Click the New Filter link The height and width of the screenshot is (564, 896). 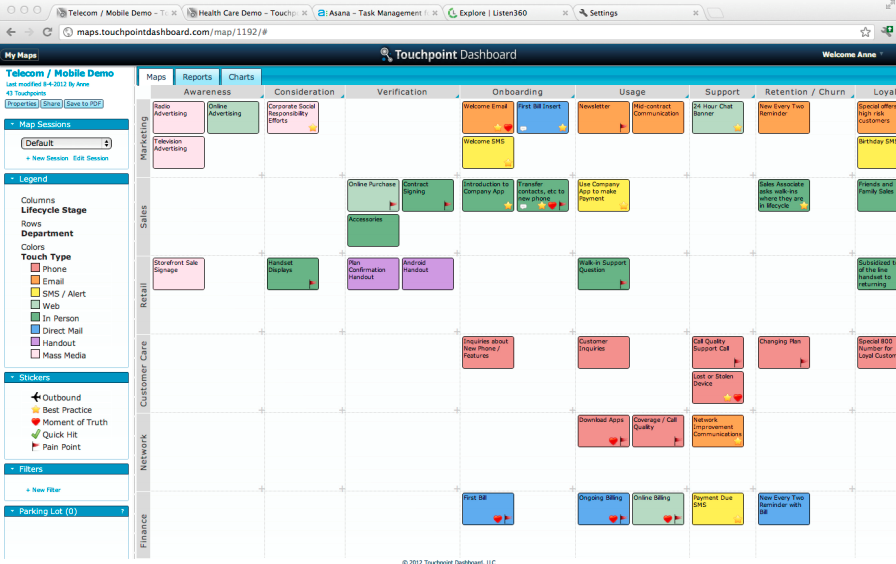pos(45,490)
